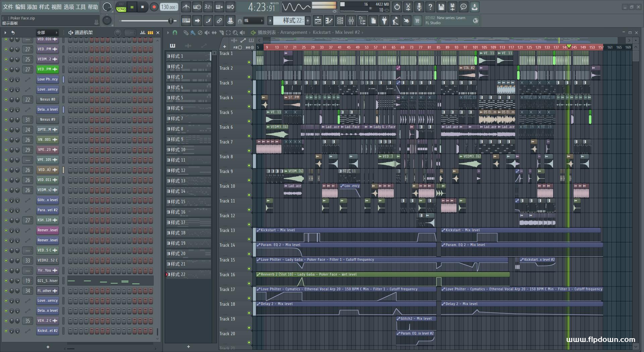
Task: Open the 编辑 menu
Action: pyautogui.click(x=20, y=7)
